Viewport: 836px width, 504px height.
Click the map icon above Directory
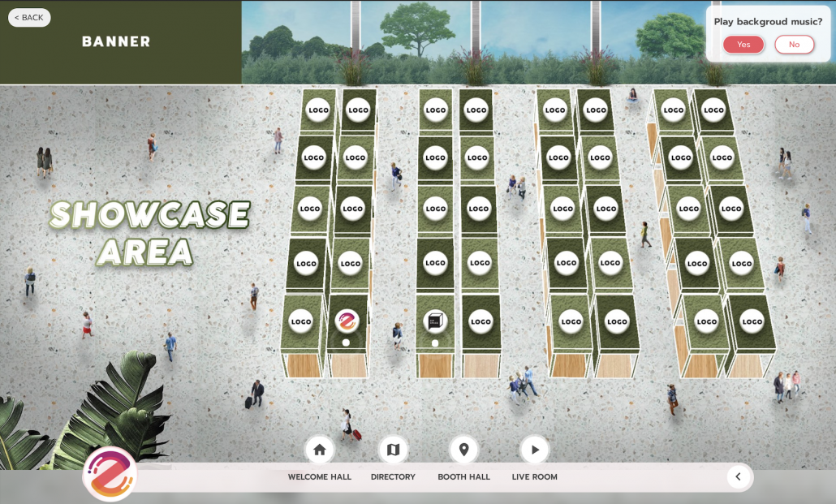click(393, 449)
